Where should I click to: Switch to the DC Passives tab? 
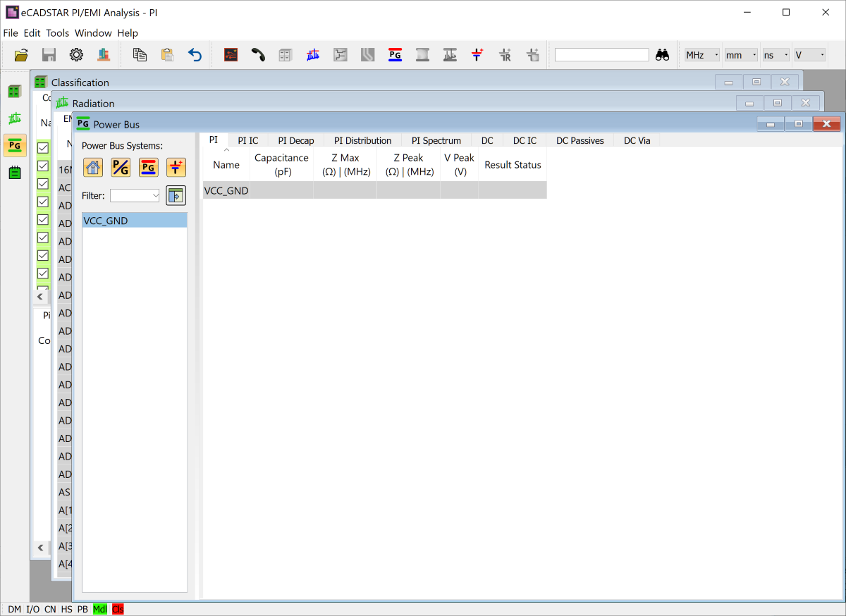point(580,140)
